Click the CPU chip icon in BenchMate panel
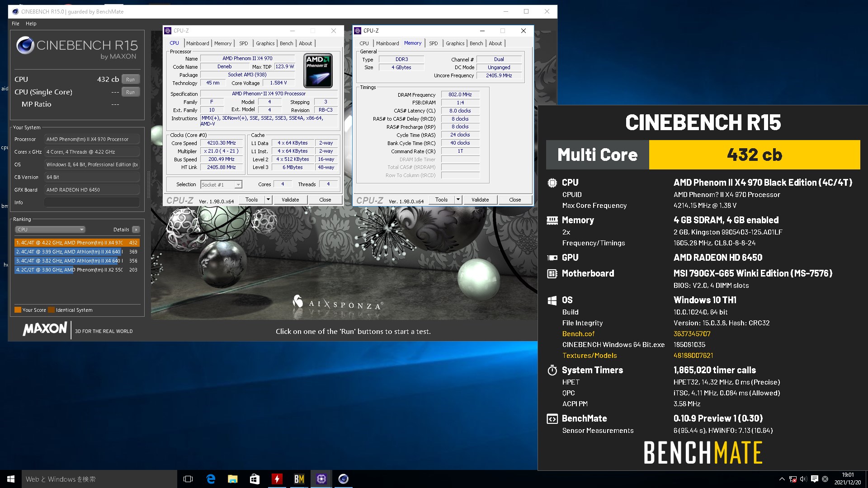This screenshot has height=488, width=868. (x=552, y=183)
